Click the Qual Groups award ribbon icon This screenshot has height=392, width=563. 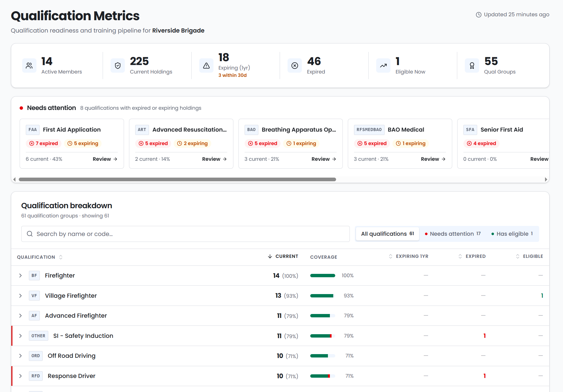pyautogui.click(x=472, y=66)
